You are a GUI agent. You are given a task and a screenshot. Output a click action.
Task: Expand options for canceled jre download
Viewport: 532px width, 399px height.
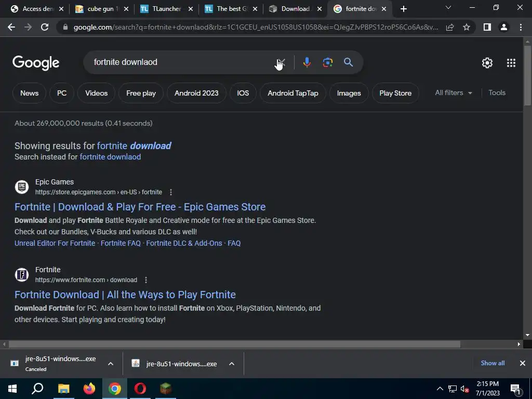(111, 364)
